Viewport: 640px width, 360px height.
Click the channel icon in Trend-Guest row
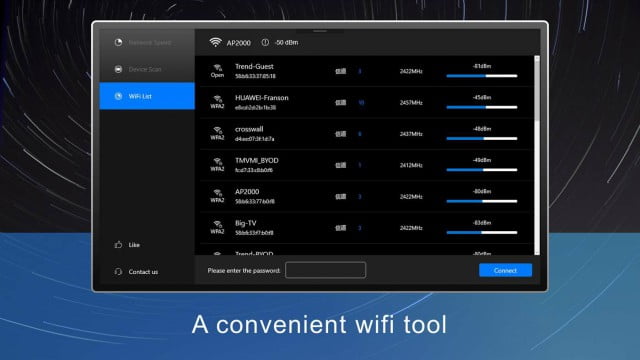(x=341, y=71)
